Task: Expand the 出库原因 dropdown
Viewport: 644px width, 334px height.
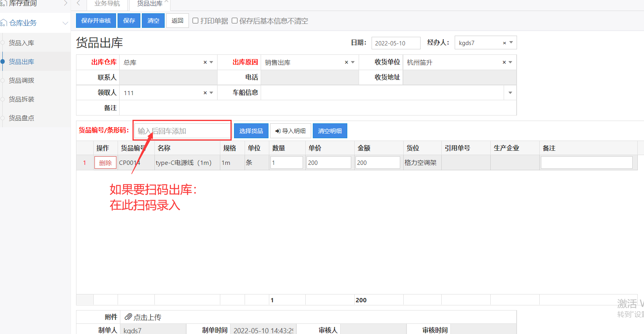Action: coord(353,62)
